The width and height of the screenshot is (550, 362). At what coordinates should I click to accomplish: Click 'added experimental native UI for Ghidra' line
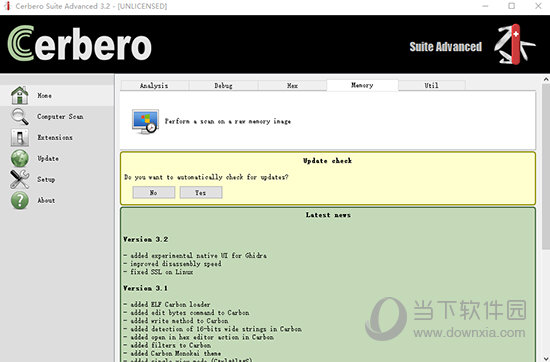point(195,256)
